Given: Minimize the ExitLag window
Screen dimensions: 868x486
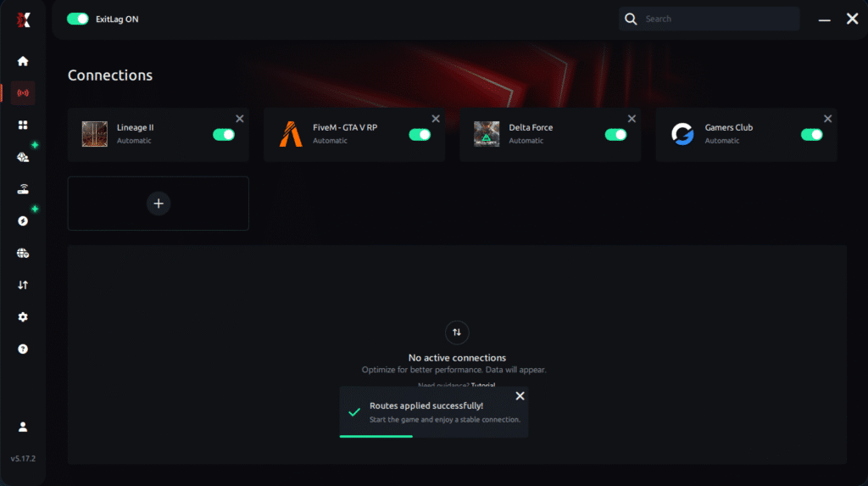Looking at the screenshot, I should [824, 20].
